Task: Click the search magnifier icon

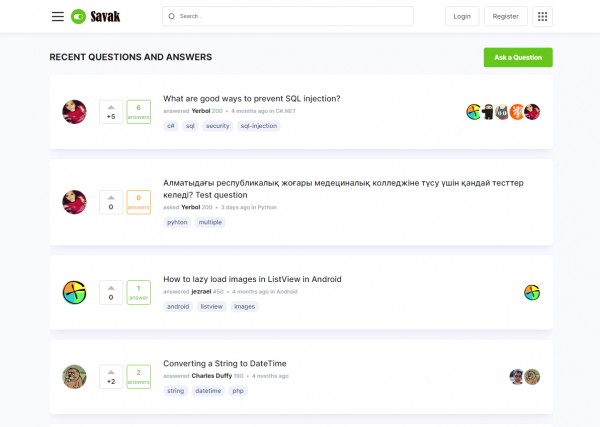Action: [x=172, y=17]
